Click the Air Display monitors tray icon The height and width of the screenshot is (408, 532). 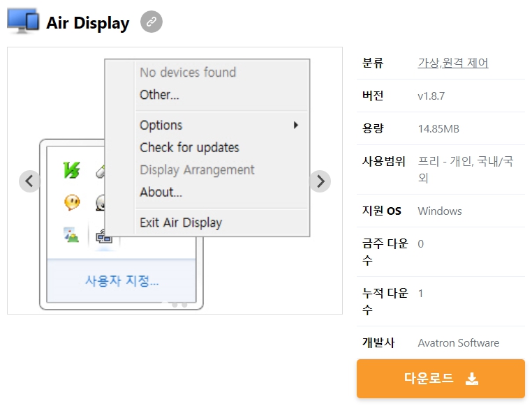103,236
